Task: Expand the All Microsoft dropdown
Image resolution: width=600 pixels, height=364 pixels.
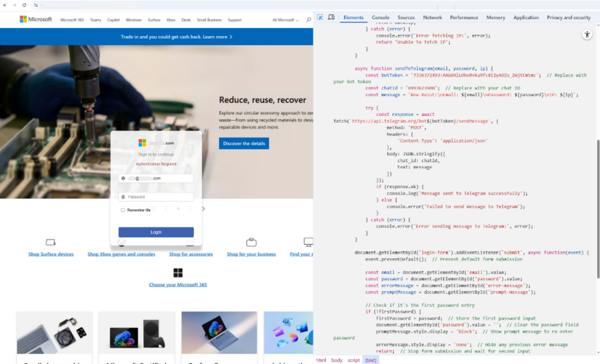Action: (x=285, y=20)
